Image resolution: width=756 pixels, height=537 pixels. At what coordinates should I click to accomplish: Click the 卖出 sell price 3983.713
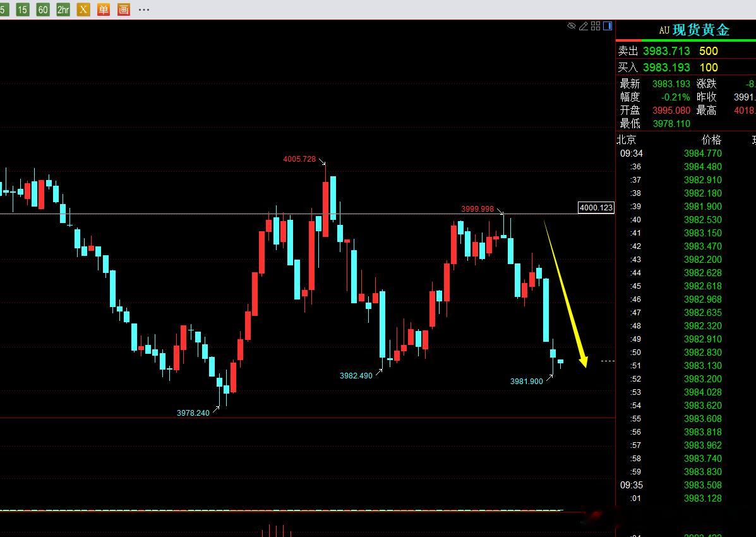(x=666, y=51)
